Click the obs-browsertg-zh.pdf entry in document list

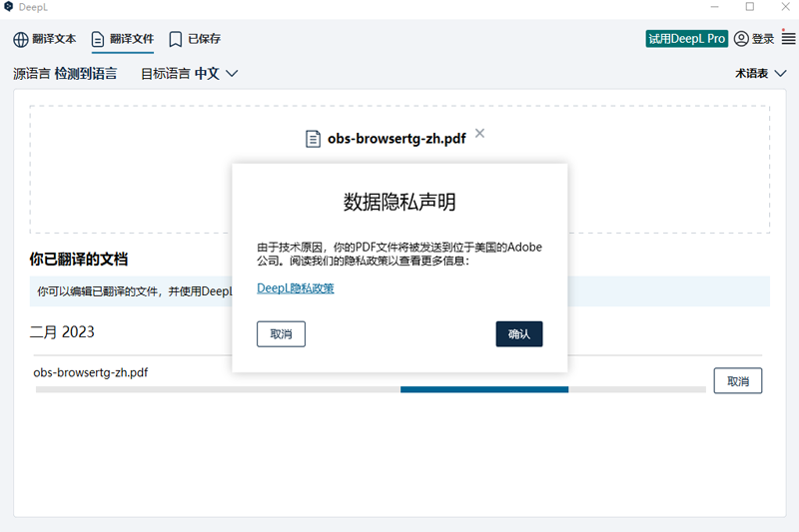(91, 372)
